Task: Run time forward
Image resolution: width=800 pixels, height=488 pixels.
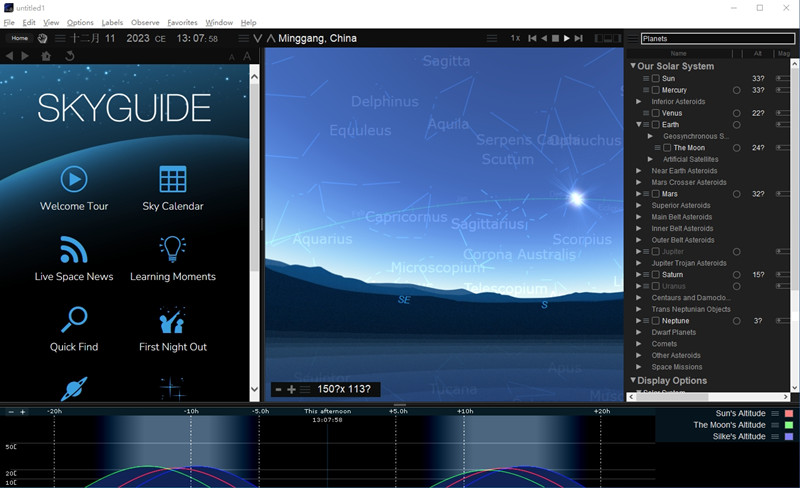Action: [x=566, y=38]
